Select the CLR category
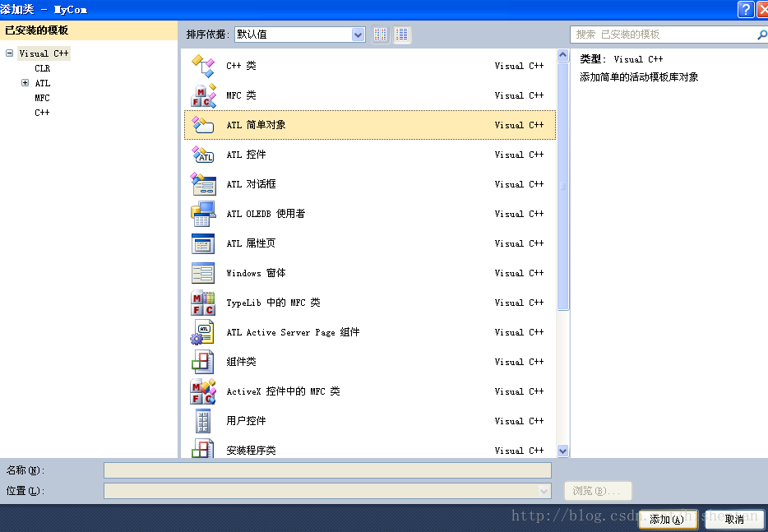The width and height of the screenshot is (768, 532). point(42,68)
